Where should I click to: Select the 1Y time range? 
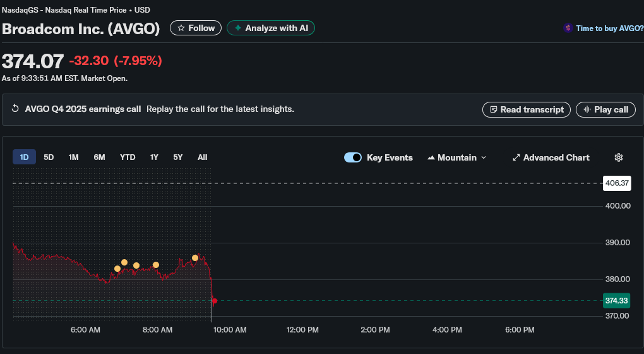pos(154,157)
